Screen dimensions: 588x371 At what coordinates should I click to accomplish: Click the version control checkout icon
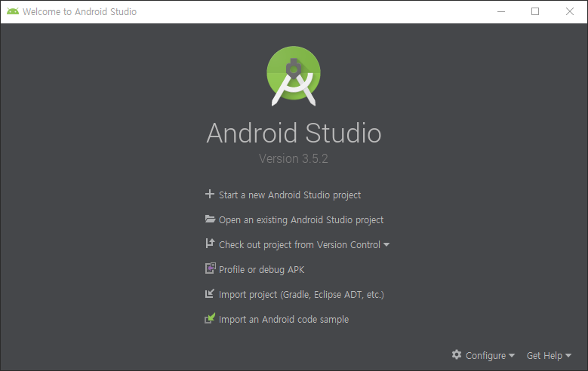(x=210, y=244)
